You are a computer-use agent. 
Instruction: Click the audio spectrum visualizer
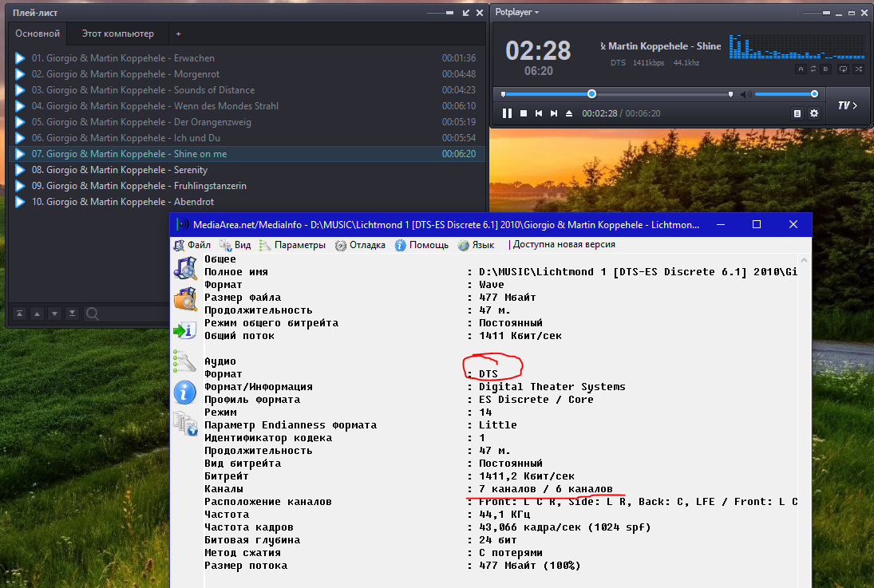(x=797, y=47)
